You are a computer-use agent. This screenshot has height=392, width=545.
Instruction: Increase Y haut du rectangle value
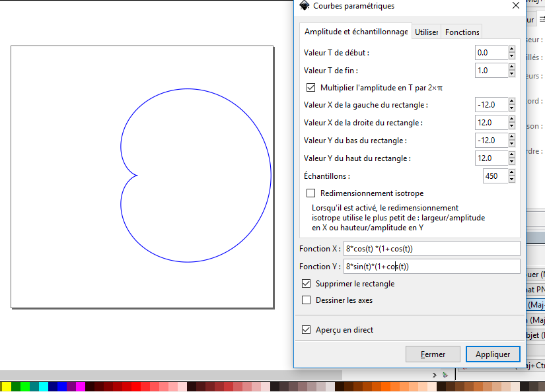pos(511,155)
